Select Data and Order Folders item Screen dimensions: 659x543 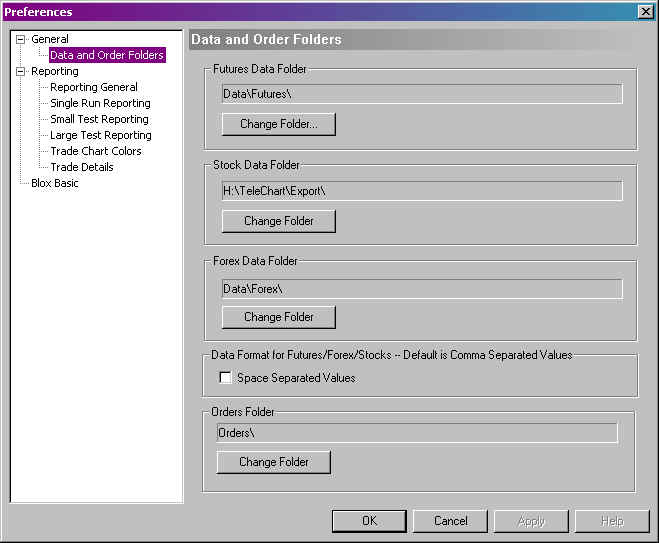pyautogui.click(x=106, y=56)
